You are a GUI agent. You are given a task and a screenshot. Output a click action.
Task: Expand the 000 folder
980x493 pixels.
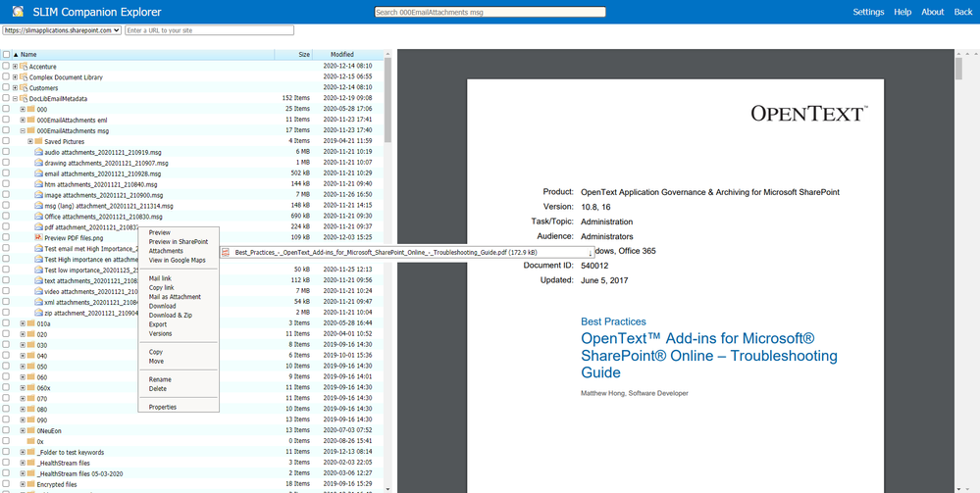point(23,110)
